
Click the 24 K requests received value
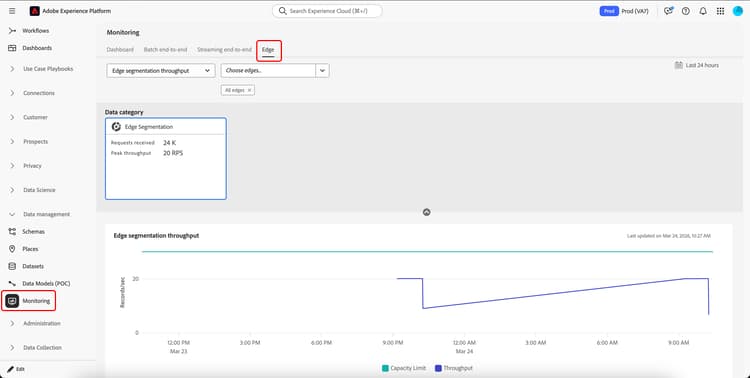tap(169, 143)
